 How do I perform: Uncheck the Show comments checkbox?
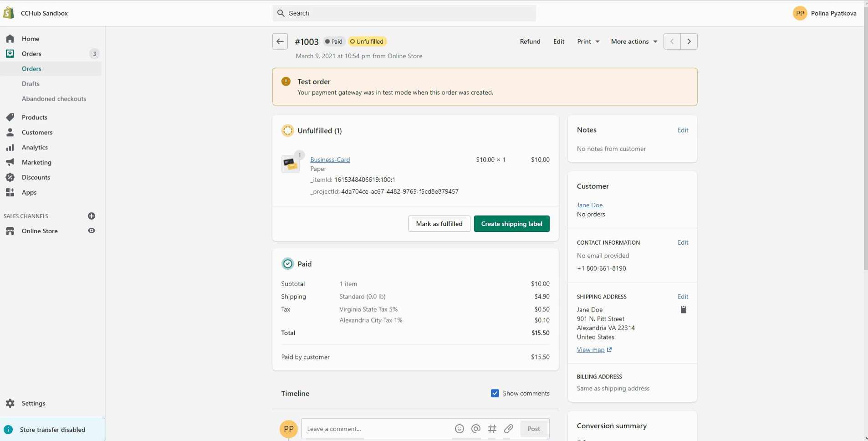495,393
